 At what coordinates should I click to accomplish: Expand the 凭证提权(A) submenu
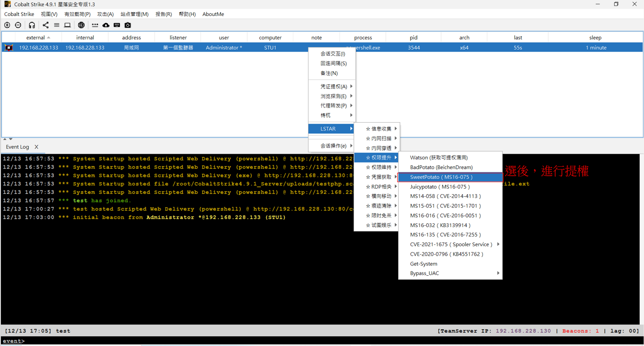click(x=332, y=87)
